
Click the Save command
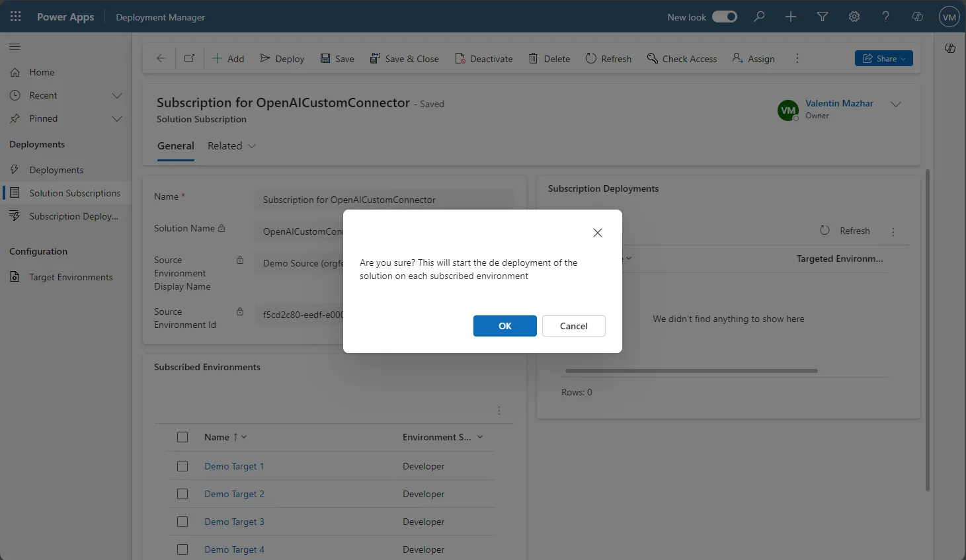(337, 59)
